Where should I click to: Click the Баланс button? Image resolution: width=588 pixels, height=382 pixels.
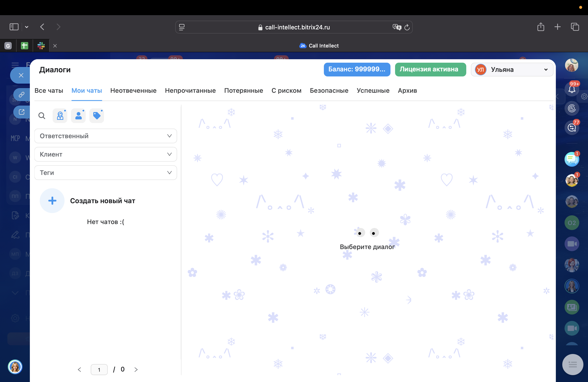click(x=357, y=69)
